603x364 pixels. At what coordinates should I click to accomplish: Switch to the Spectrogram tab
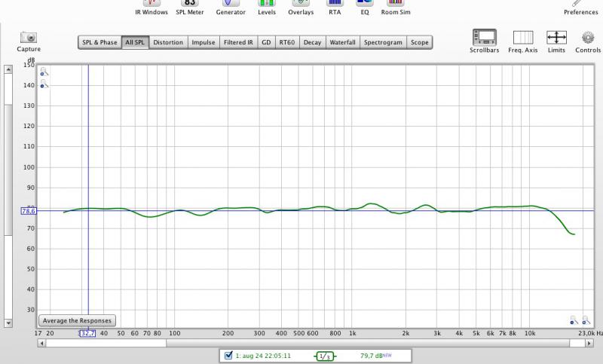click(383, 42)
